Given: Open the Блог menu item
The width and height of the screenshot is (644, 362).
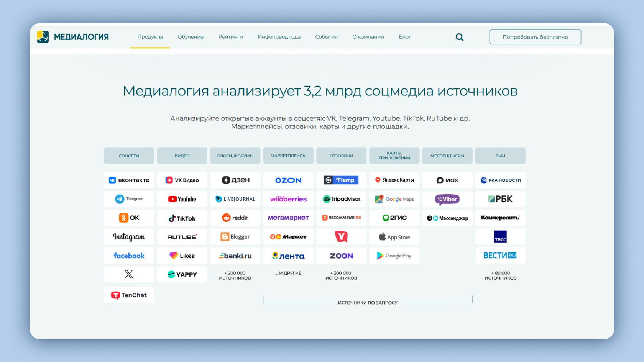Looking at the screenshot, I should point(405,37).
